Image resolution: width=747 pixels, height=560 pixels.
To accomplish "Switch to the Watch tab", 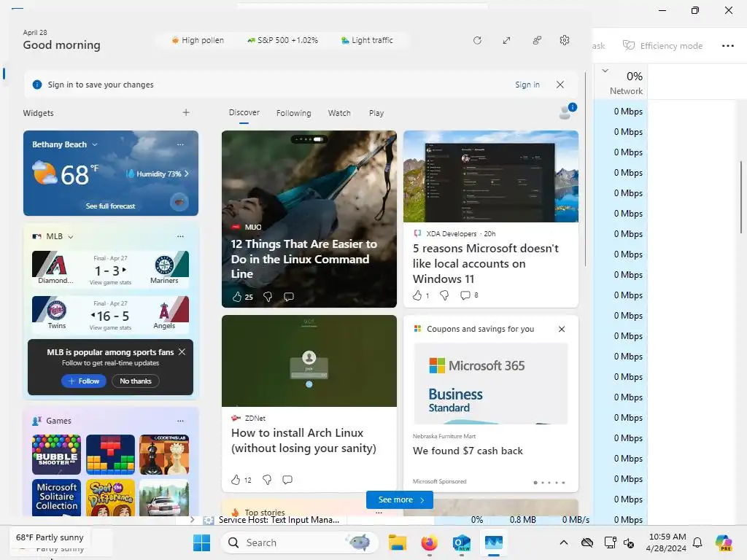I will pos(339,113).
